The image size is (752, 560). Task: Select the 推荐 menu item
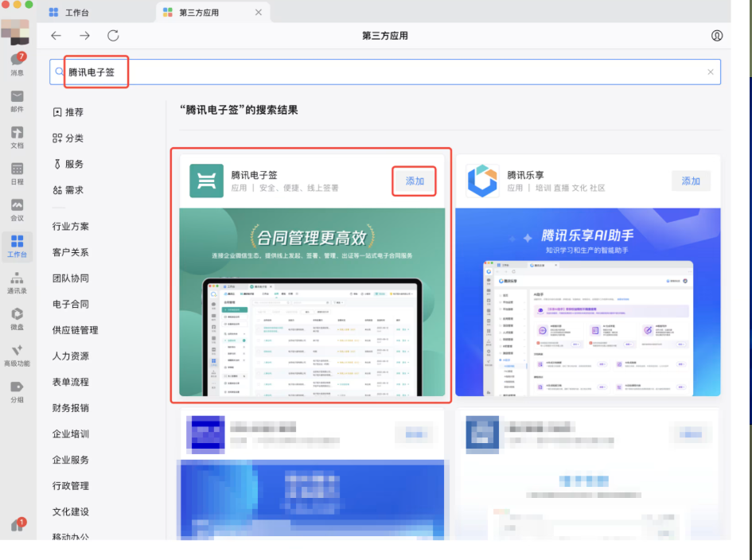[x=68, y=112]
